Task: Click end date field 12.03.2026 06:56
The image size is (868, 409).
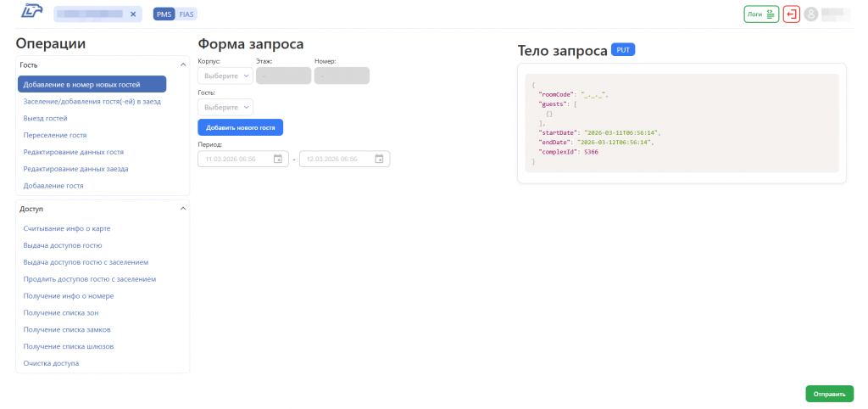Action: [344, 159]
